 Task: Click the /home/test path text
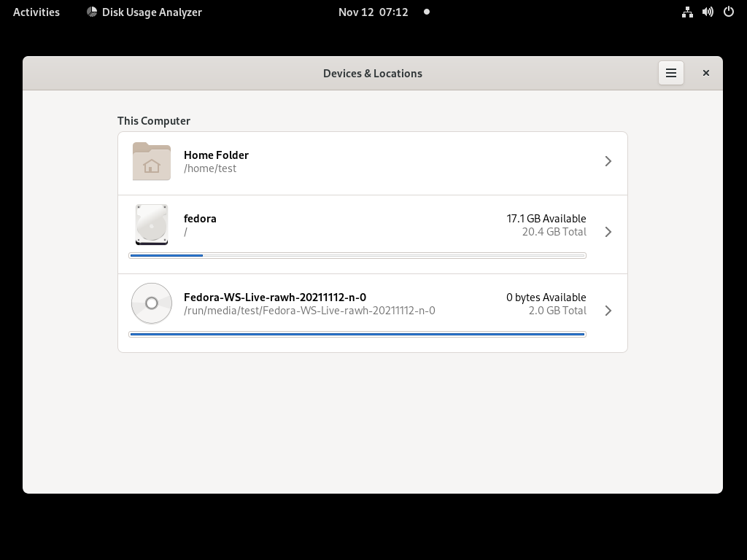pyautogui.click(x=210, y=168)
